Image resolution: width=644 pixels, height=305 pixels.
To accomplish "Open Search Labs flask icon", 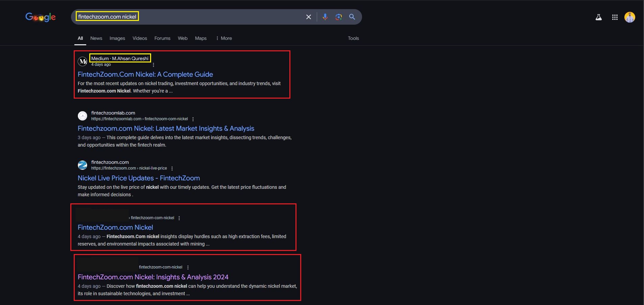I will (x=598, y=17).
